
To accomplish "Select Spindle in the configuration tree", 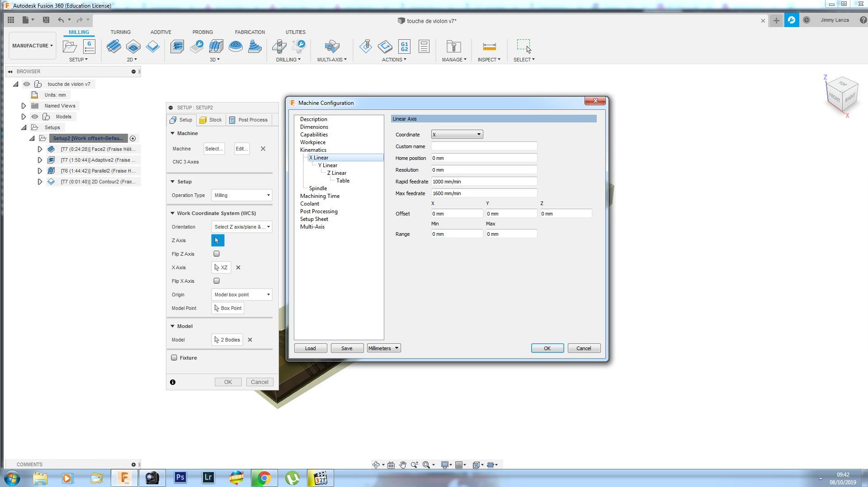I will pyautogui.click(x=318, y=188).
